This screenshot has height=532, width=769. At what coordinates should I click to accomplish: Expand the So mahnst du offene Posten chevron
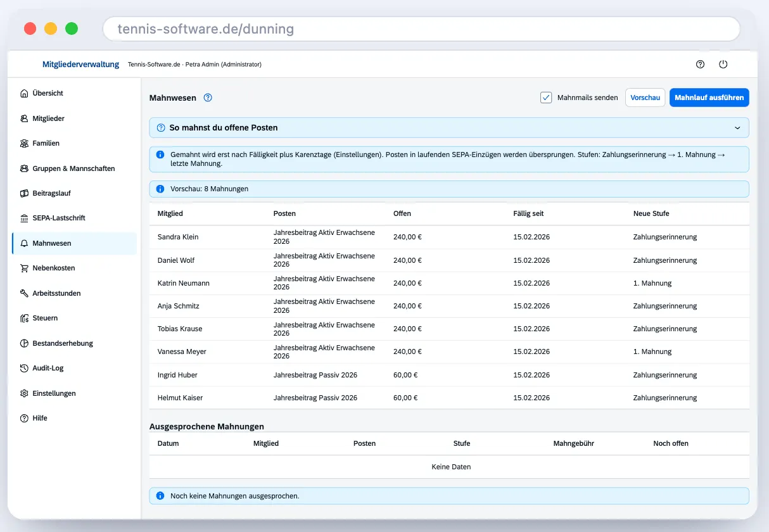click(737, 128)
